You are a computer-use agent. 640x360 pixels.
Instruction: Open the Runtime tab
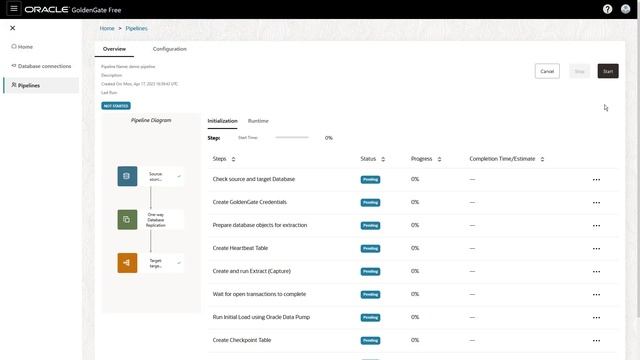pos(258,121)
